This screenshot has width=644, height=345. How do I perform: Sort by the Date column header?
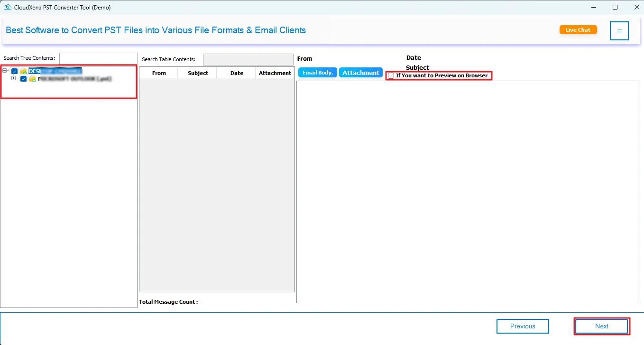[237, 73]
